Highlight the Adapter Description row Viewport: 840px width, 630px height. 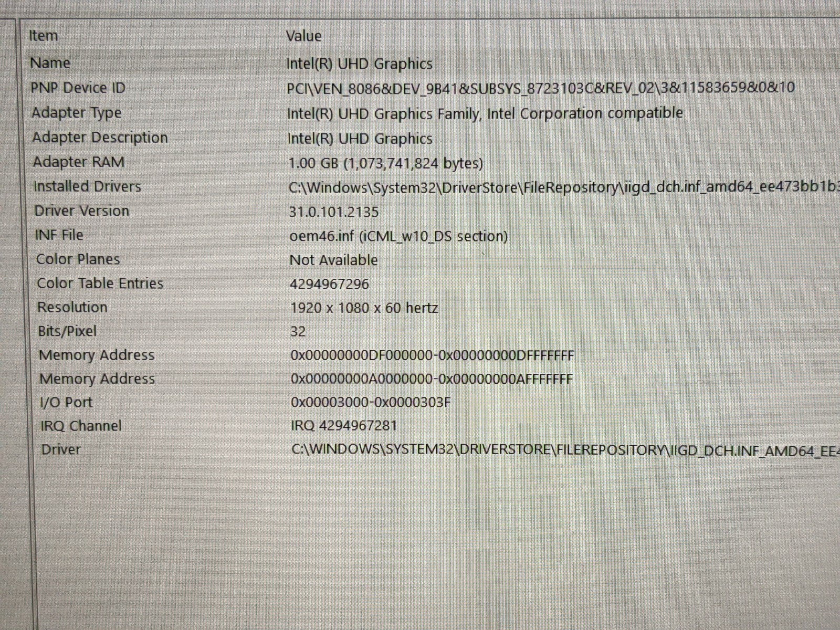pos(100,138)
